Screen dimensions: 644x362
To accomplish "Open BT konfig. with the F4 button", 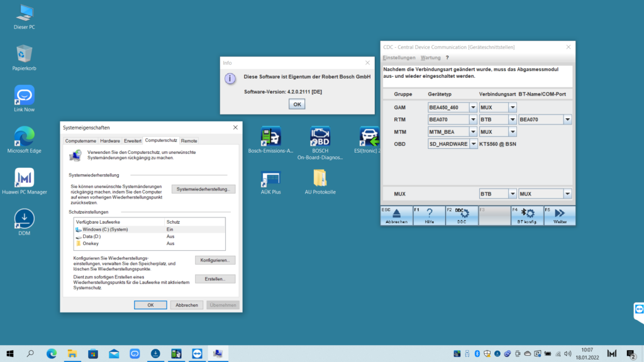I will point(528,216).
